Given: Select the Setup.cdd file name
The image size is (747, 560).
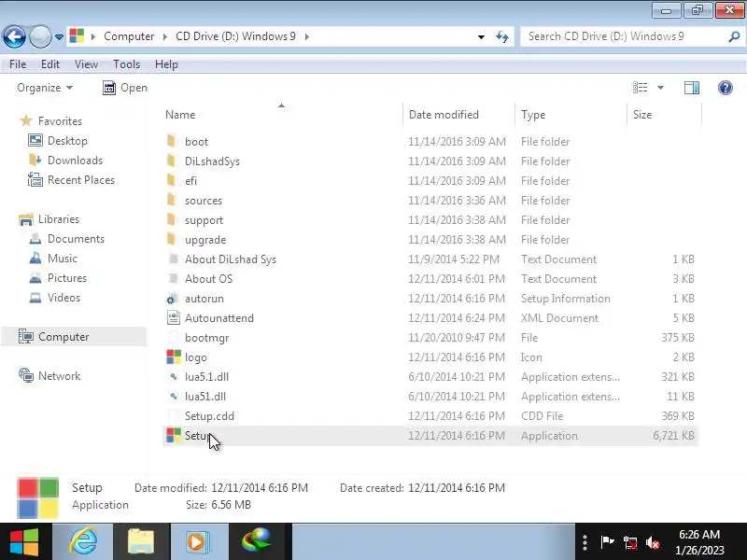Looking at the screenshot, I should pos(209,415).
